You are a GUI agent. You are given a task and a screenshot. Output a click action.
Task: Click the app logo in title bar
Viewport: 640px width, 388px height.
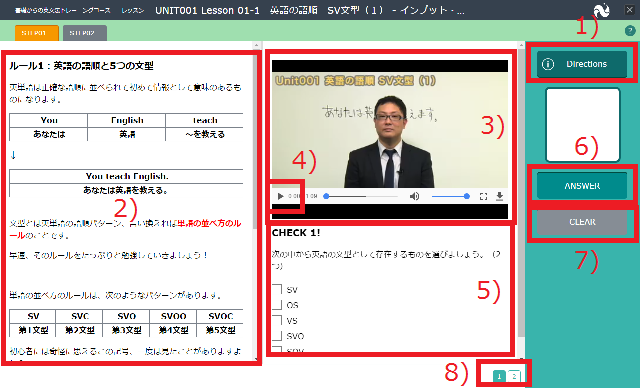coord(601,10)
